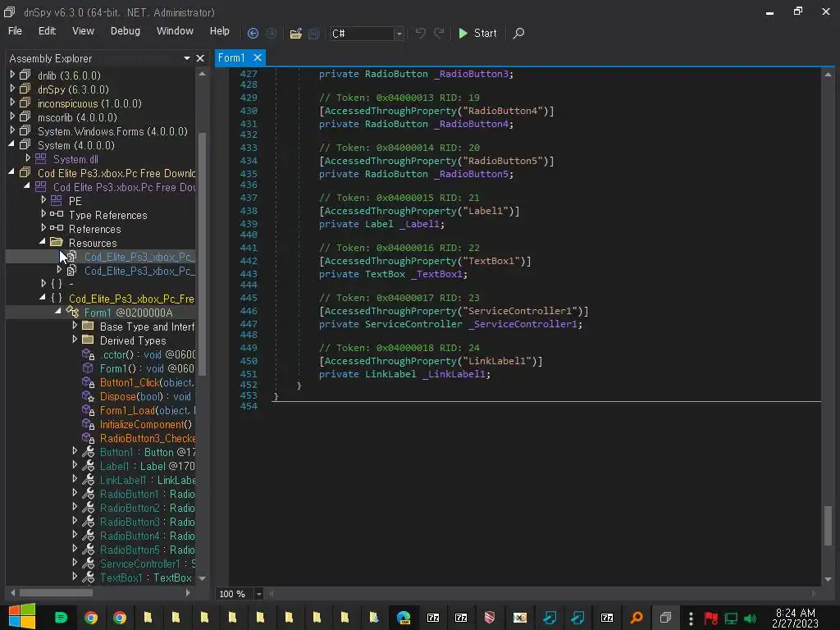This screenshot has height=630, width=840.
Task: Collapse the Resources folder node
Action: pyautogui.click(x=43, y=242)
